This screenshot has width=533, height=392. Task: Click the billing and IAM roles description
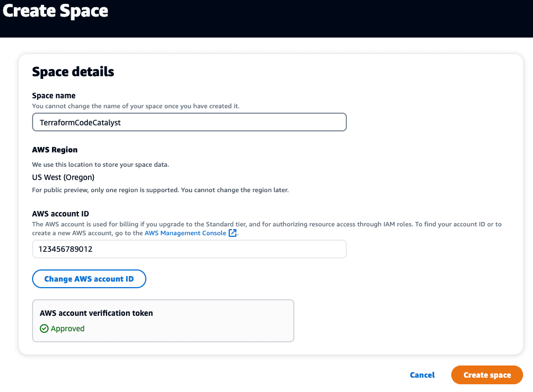pos(267,229)
